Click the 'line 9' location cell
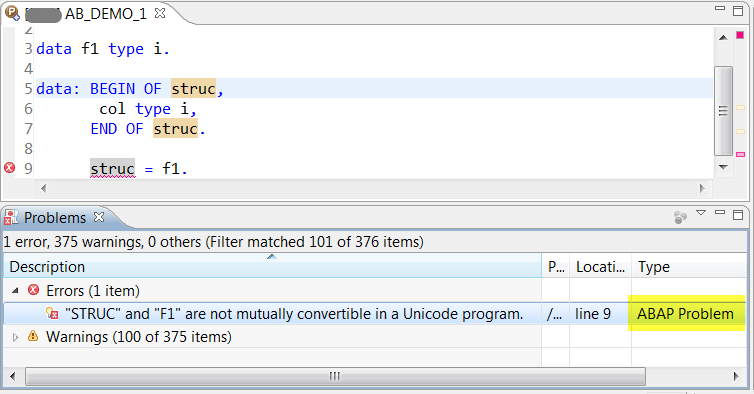This screenshot has width=754, height=394. click(593, 314)
